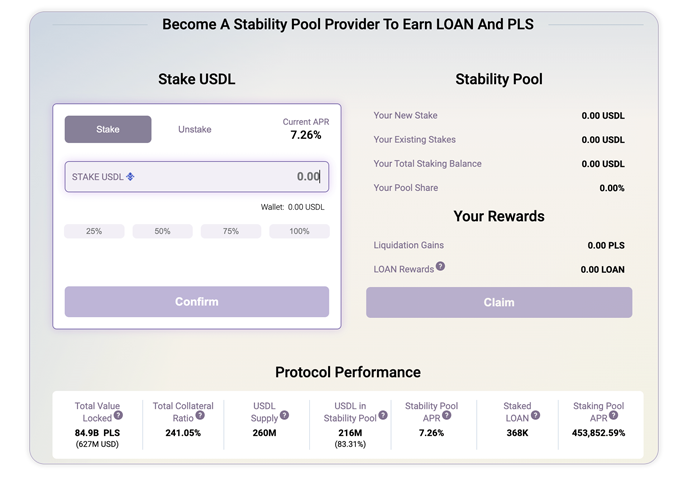Click the Current APR 7.26% value

(306, 135)
